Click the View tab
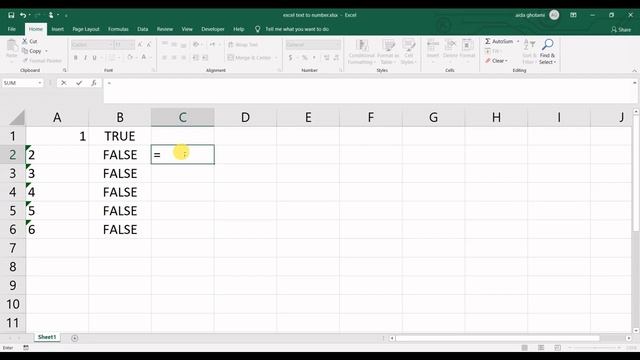 click(x=187, y=29)
